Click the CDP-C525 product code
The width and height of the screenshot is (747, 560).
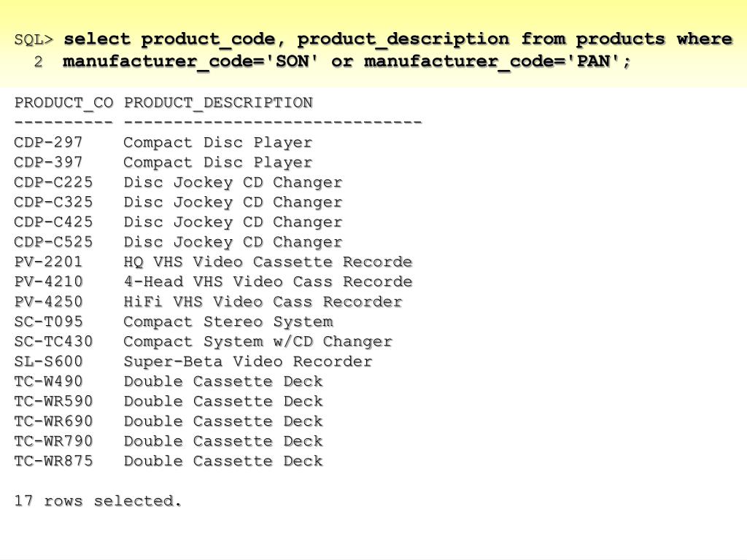[53, 242]
